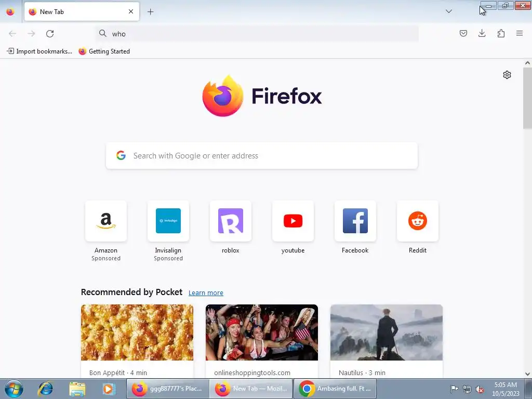Focus the Search with Google box
Viewport: 532px width, 399px height.
point(262,155)
